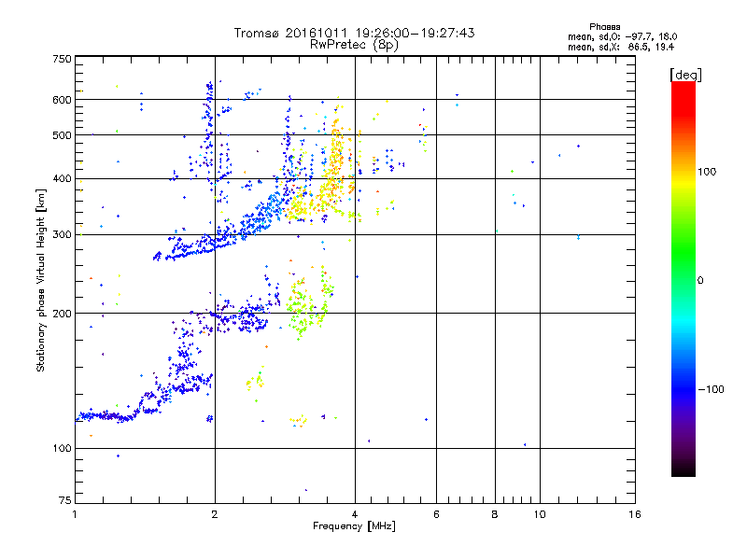Screen dimensions: 747x560
Task: Click the y-axis tick label '600'
Action: click(x=62, y=100)
